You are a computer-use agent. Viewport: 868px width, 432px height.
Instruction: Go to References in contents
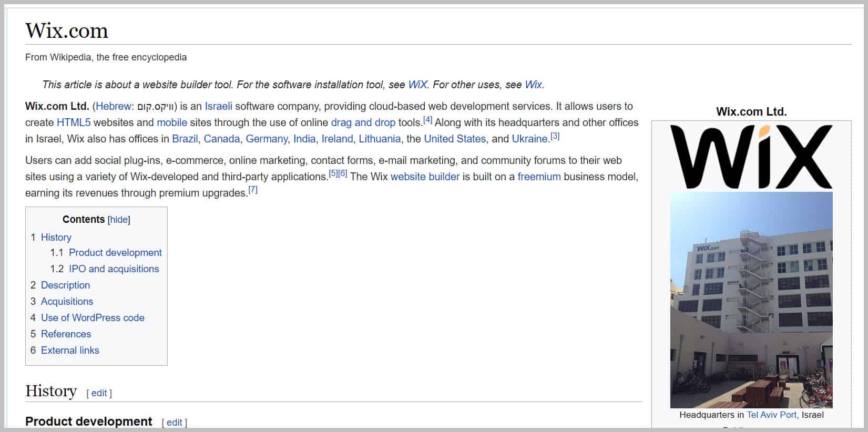pyautogui.click(x=66, y=334)
